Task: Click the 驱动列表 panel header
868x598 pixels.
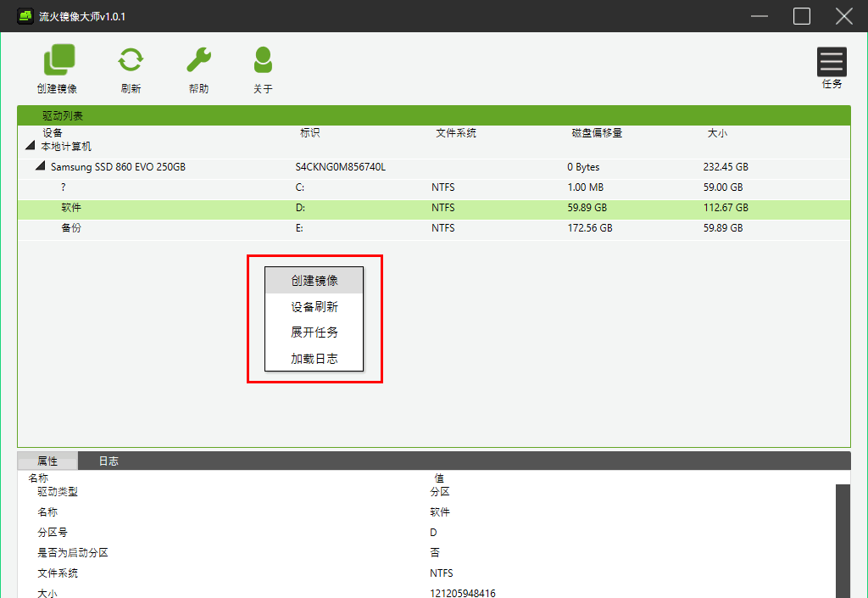Action: tap(434, 115)
